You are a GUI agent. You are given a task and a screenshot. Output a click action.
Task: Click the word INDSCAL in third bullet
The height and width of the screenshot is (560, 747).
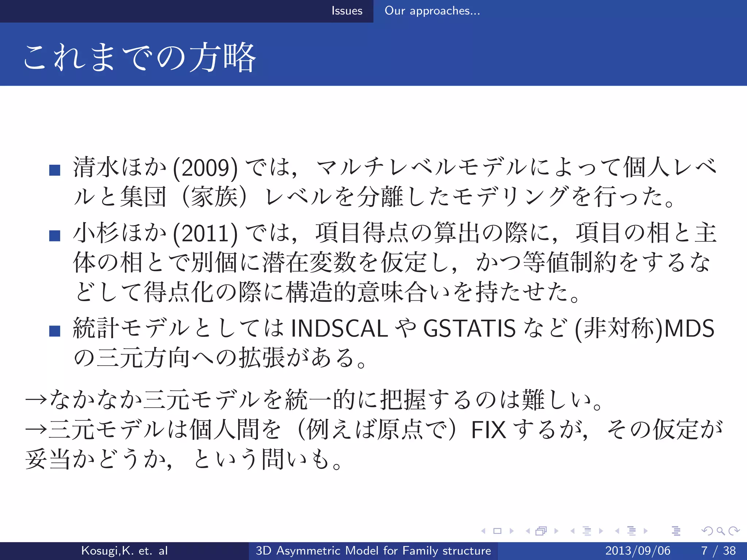pyautogui.click(x=339, y=328)
